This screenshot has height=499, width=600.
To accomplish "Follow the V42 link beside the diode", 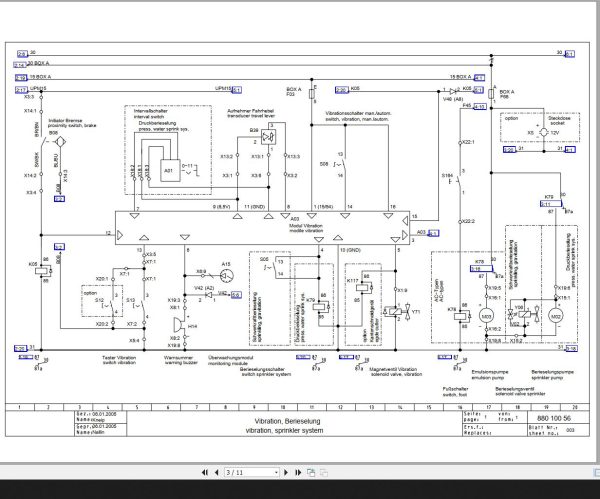I will (x=236, y=295).
